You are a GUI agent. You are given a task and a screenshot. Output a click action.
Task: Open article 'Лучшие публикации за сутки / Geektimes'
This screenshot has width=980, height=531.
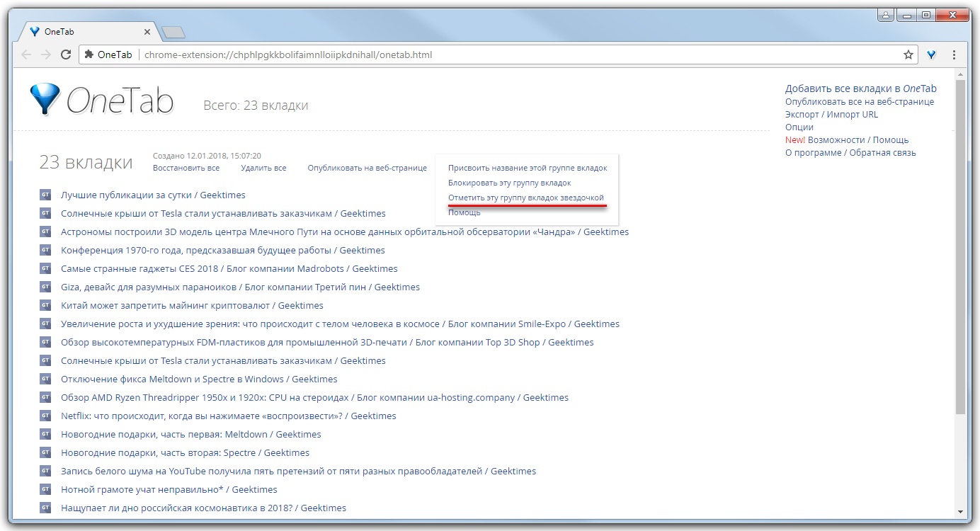click(153, 195)
